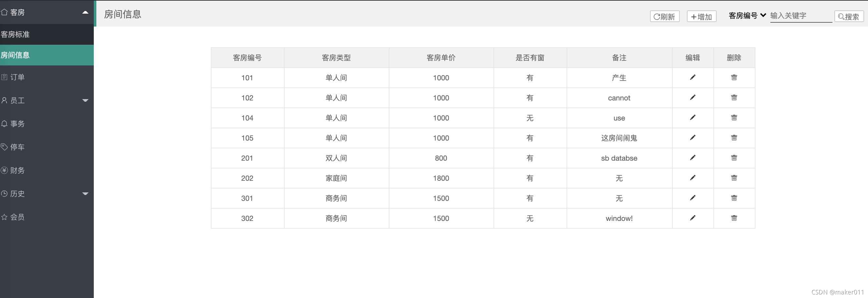Click the 客房单价 column header

click(441, 58)
